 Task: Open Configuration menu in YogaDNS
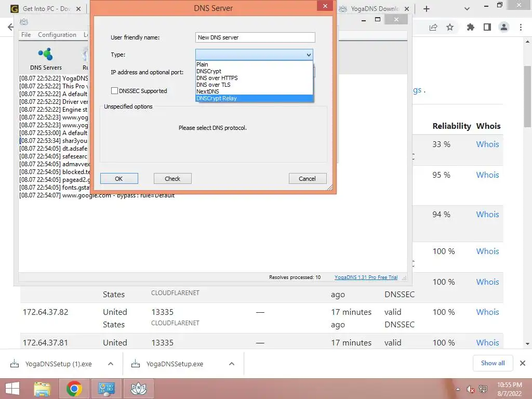(57, 35)
